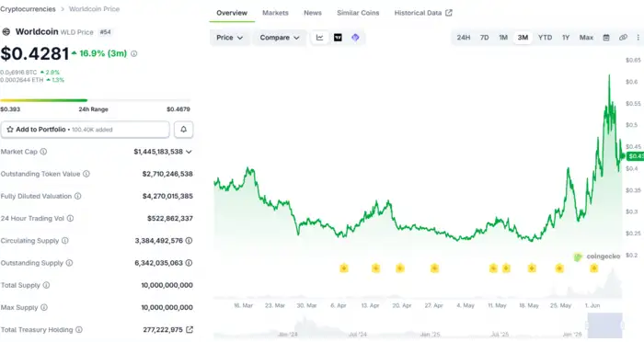Open the chart three-dot more menu
This screenshot has width=644, height=342.
click(638, 38)
